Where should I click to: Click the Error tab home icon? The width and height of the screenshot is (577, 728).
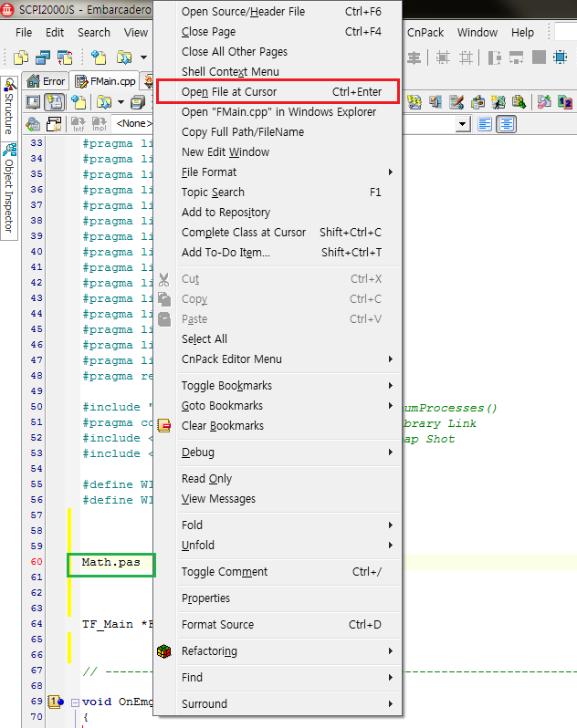pos(34,81)
